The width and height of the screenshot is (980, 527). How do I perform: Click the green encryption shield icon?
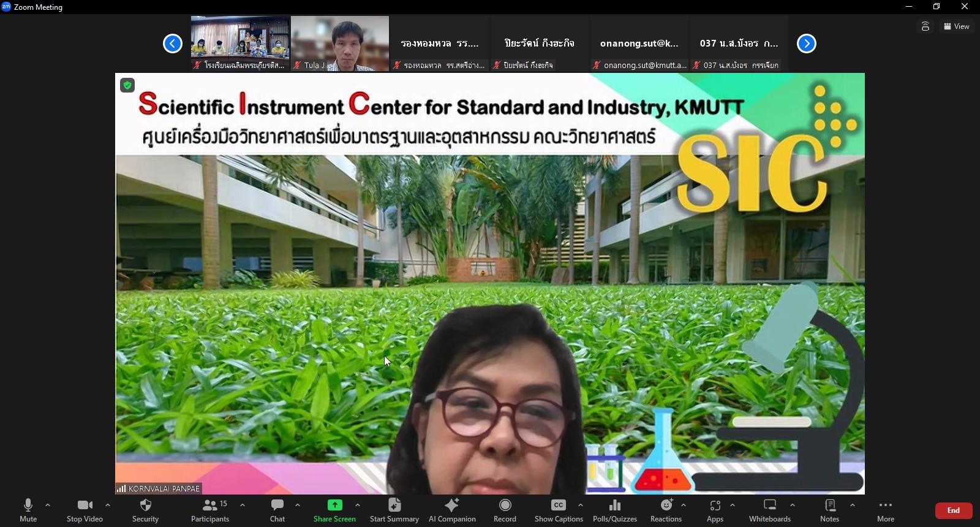(127, 85)
